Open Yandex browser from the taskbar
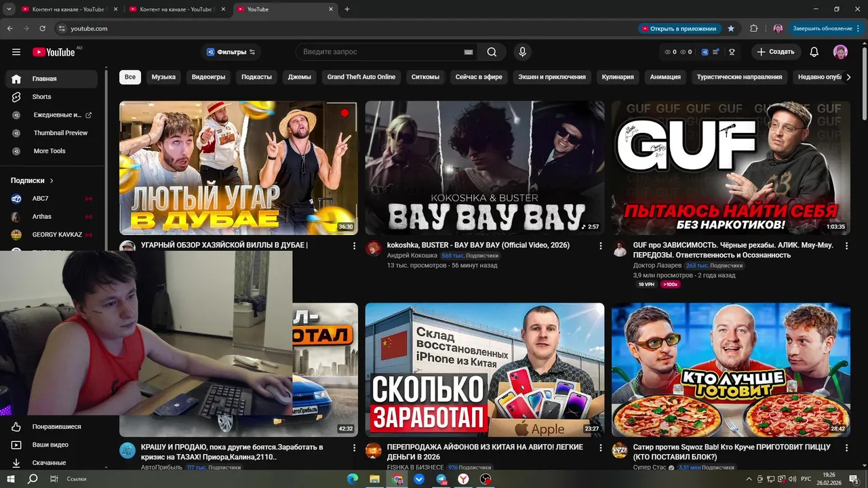 463,479
